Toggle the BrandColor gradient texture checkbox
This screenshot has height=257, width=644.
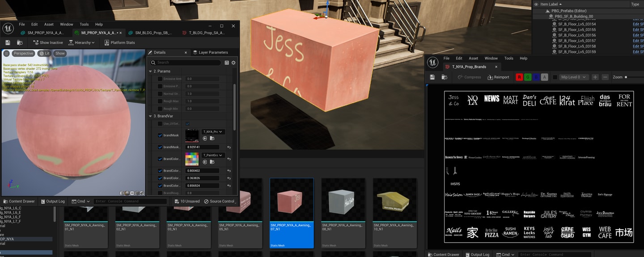[160, 159]
